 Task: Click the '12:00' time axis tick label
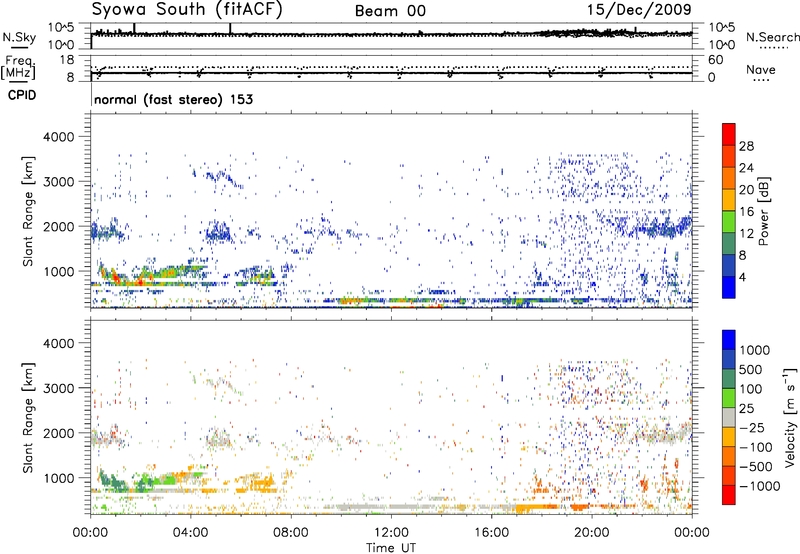pos(391,533)
